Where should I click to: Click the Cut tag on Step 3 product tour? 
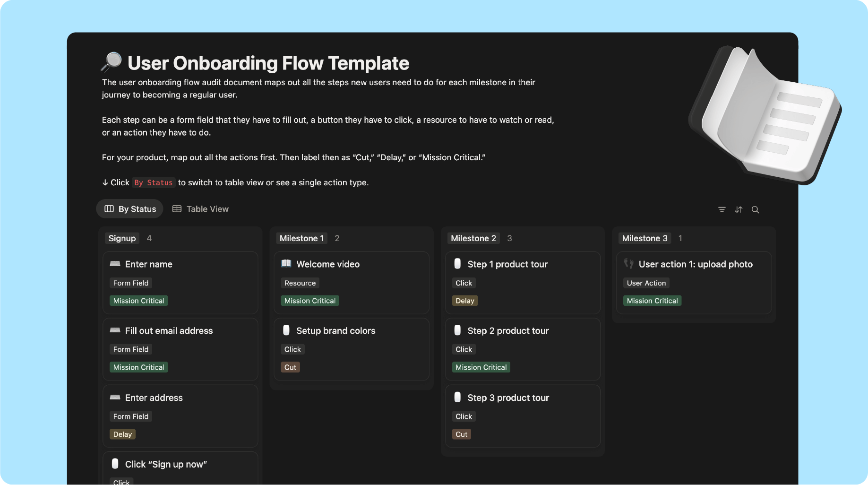click(x=461, y=434)
